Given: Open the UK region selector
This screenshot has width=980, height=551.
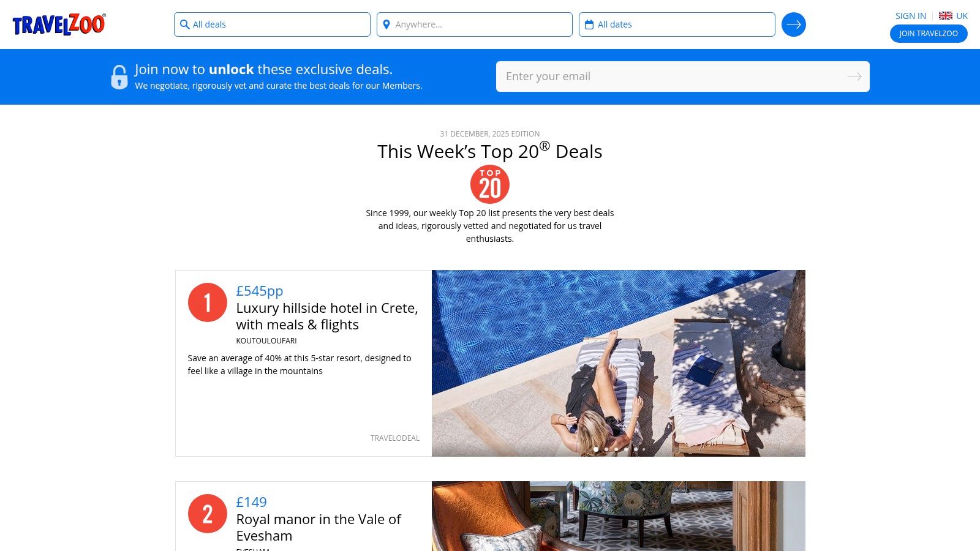Looking at the screenshot, I should point(953,15).
